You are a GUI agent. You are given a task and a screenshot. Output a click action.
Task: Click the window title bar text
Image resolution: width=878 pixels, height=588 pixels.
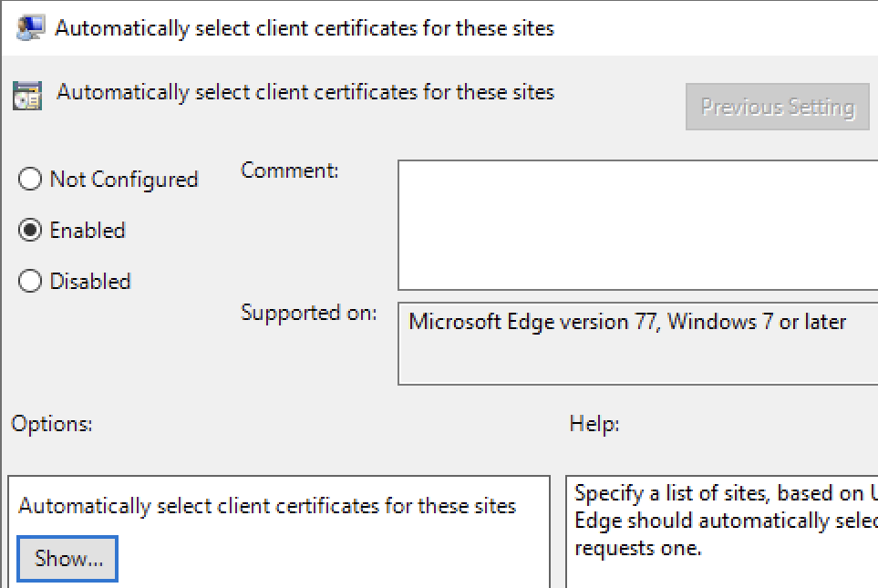coord(305,28)
